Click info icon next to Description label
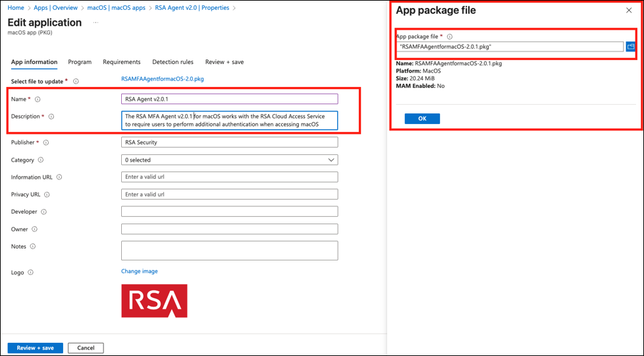The image size is (644, 356). pyautogui.click(x=51, y=117)
